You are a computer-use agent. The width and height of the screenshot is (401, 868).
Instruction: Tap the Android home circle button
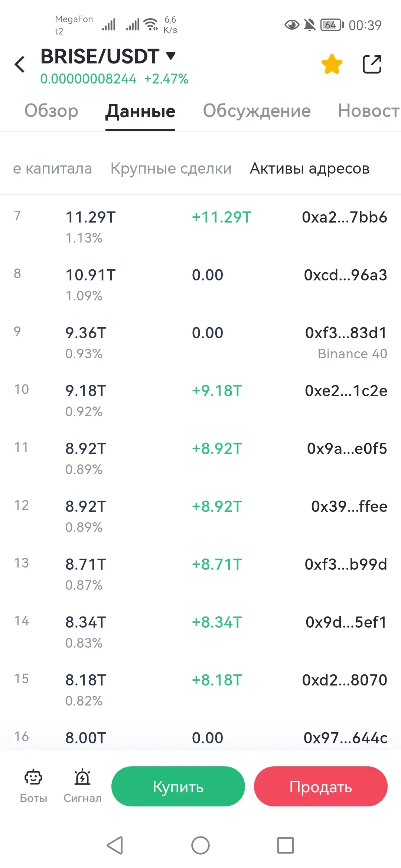click(x=200, y=845)
